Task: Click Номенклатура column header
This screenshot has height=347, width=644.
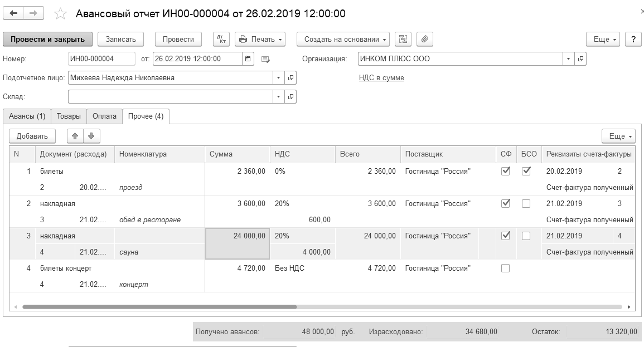Action: (x=160, y=154)
